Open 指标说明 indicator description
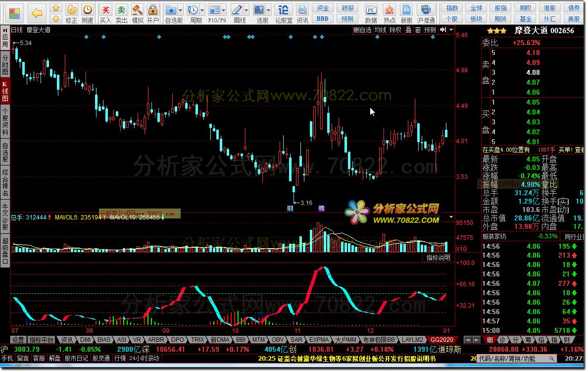 pyautogui.click(x=438, y=258)
